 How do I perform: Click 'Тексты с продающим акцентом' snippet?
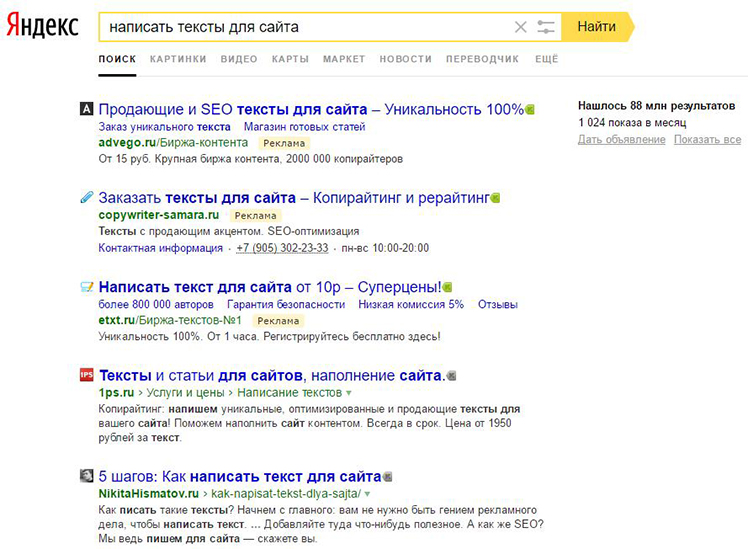(x=229, y=231)
